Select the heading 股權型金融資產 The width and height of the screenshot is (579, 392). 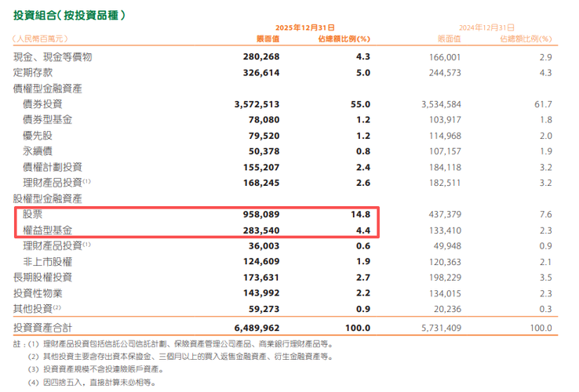(x=48, y=198)
